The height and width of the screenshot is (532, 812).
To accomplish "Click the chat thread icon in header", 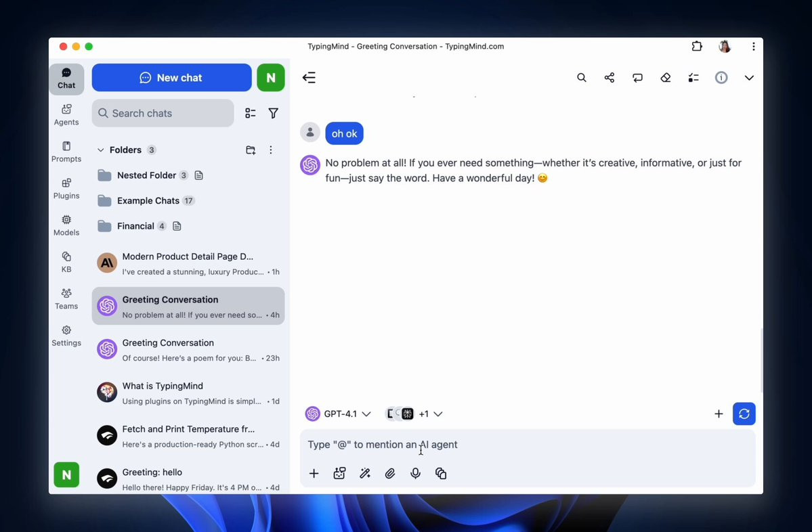I will pyautogui.click(x=637, y=78).
